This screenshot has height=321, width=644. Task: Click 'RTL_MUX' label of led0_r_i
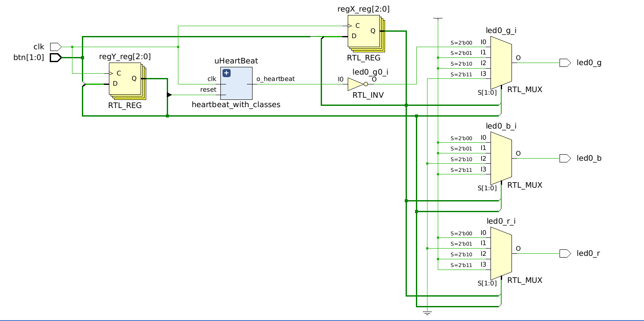[525, 280]
